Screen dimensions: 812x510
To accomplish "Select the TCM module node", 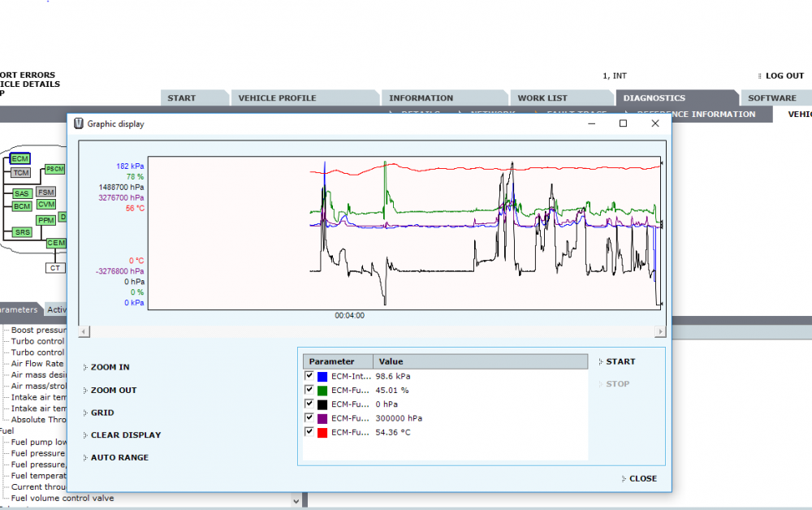I will [21, 172].
